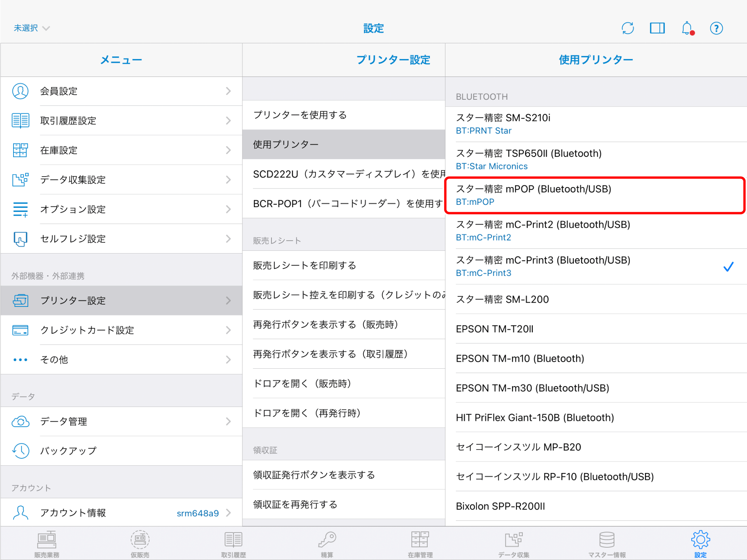
Task: Open 仮販売 tab in bottom bar
Action: click(140, 544)
